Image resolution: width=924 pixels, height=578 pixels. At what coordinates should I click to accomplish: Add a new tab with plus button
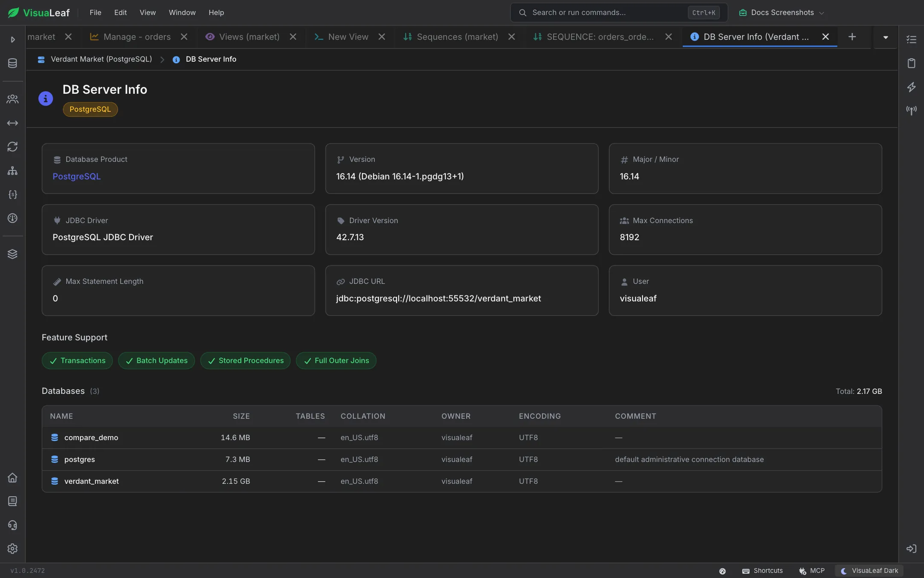coord(852,37)
